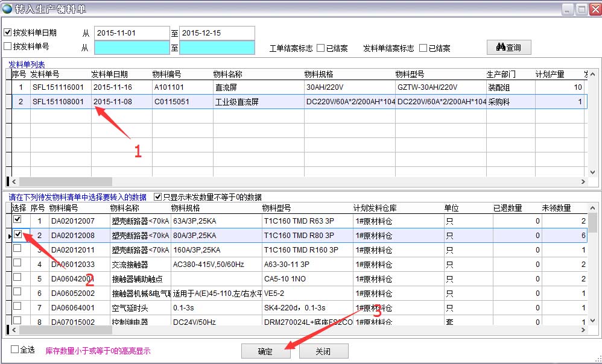The image size is (602, 364).
Task: Toggle 只显示未发数量不等于0的数据 checkbox
Action: pos(158,196)
